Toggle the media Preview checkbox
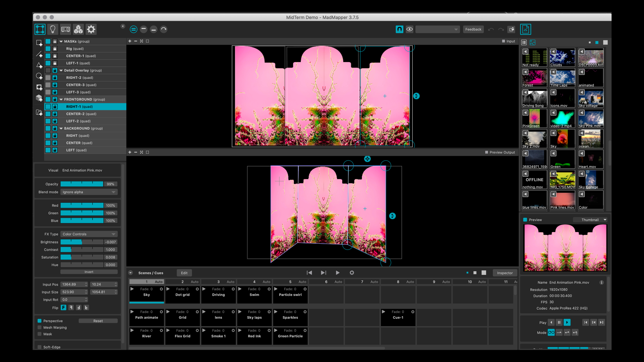This screenshot has width=644, height=362. (x=525, y=220)
